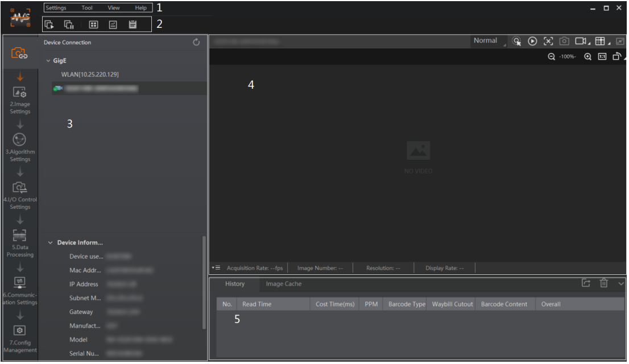629x364 pixels.
Task: Zoom out the preview image
Action: (x=552, y=56)
